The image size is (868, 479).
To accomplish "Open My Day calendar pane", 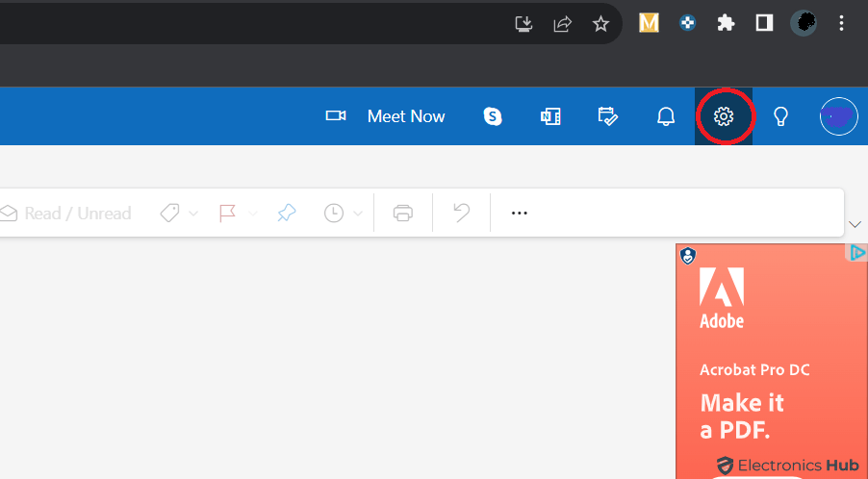I will point(608,116).
